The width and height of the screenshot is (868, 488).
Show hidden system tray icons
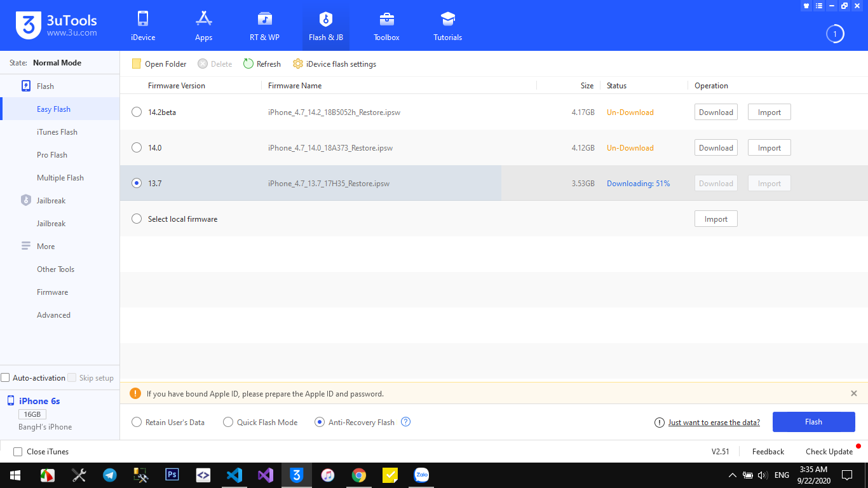[x=733, y=475]
